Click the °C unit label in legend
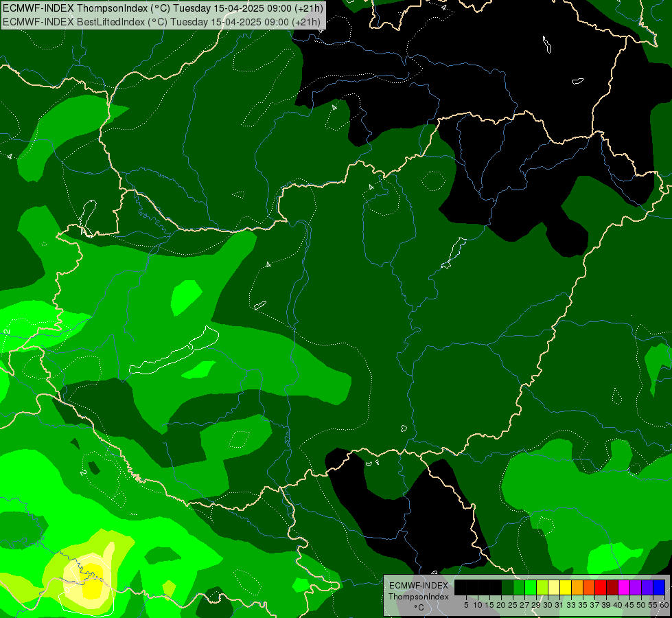 (x=419, y=607)
